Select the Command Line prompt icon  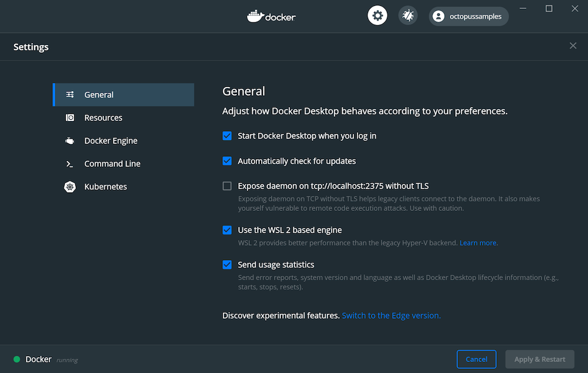tap(70, 164)
